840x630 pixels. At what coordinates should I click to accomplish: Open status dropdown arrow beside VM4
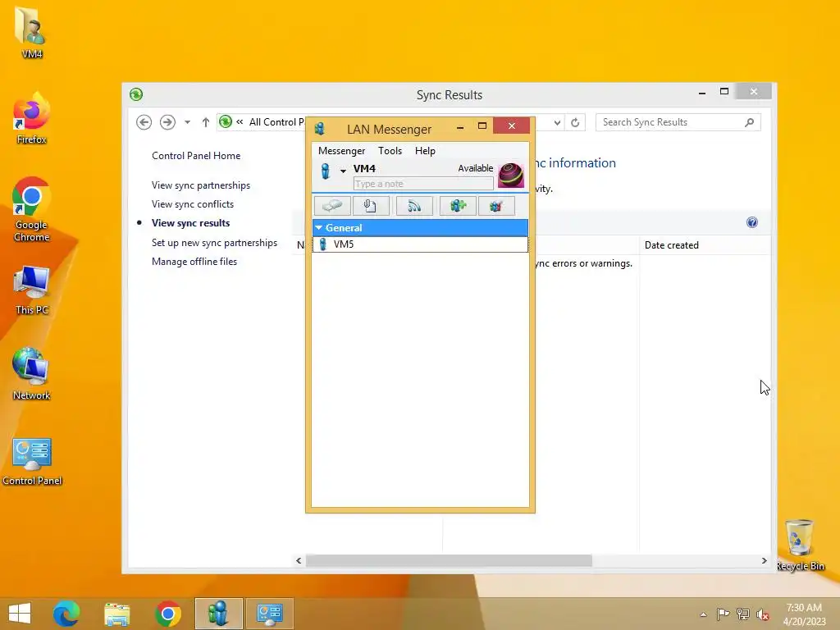point(343,171)
